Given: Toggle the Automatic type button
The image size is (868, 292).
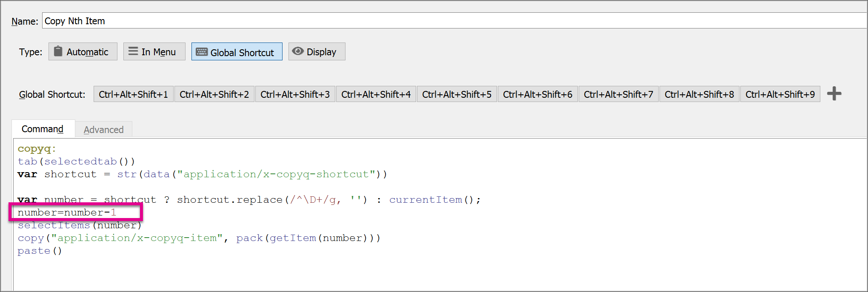Looking at the screenshot, I should tap(83, 52).
